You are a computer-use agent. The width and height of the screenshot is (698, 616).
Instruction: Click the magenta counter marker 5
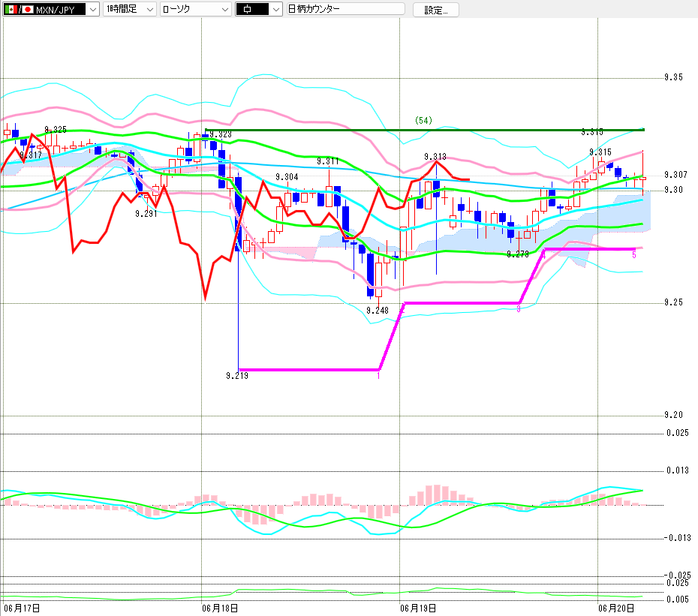pyautogui.click(x=634, y=254)
